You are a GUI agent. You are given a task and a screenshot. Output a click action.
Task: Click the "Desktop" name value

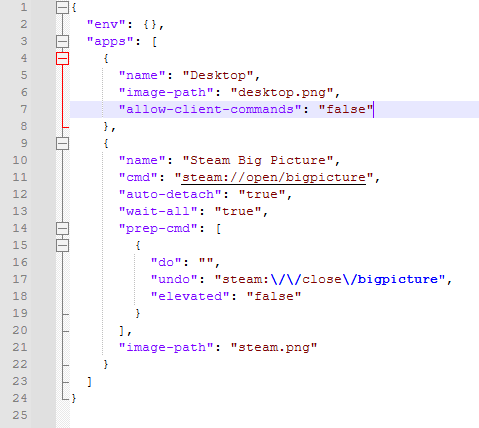coord(218,75)
